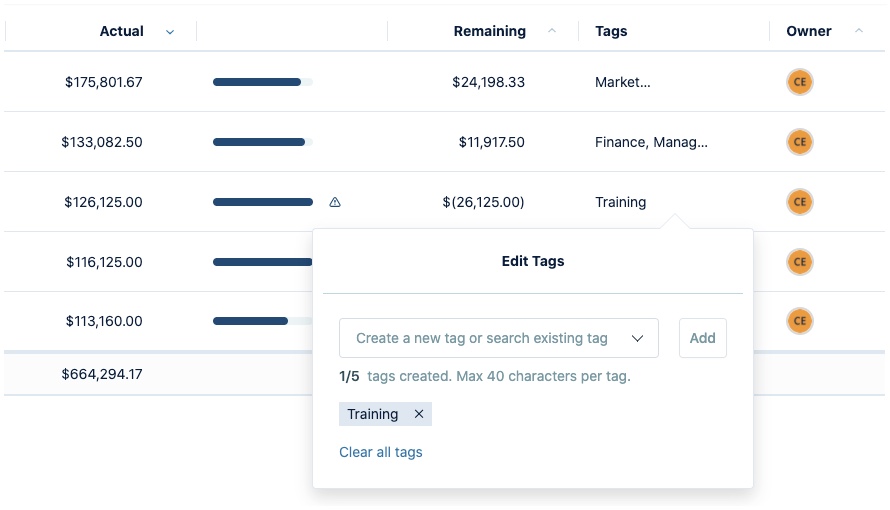Toggle sort arrow on Owner column
Image resolution: width=890 pixels, height=510 pixels.
(x=859, y=31)
